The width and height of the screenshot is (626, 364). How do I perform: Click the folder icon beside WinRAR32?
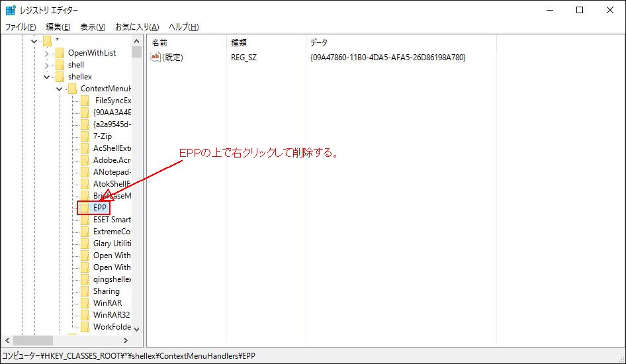(85, 315)
